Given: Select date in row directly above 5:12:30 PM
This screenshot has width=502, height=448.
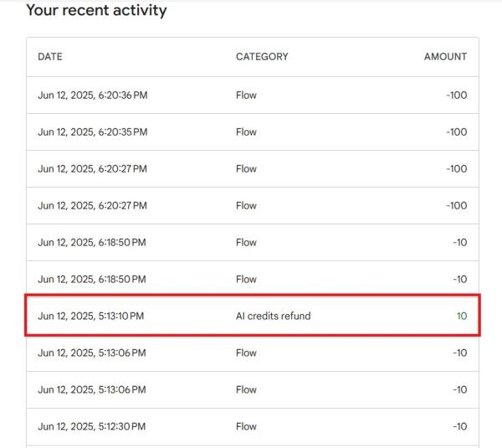Looking at the screenshot, I should click(91, 390).
